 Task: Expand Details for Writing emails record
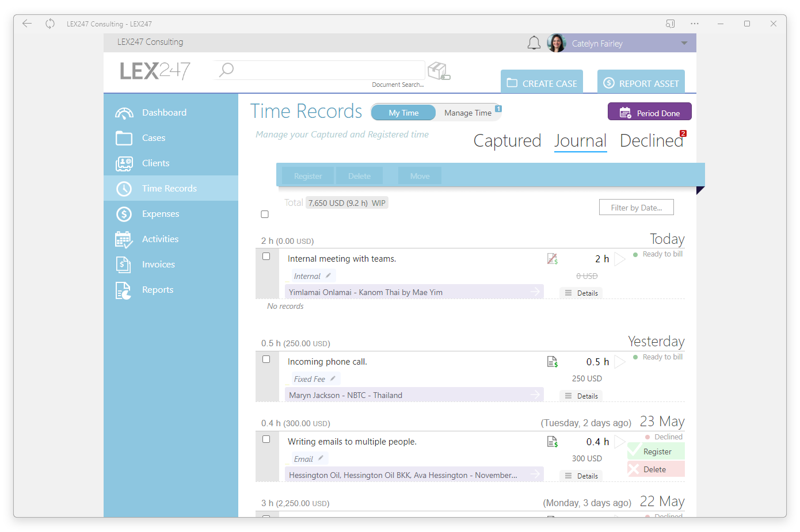(581, 476)
